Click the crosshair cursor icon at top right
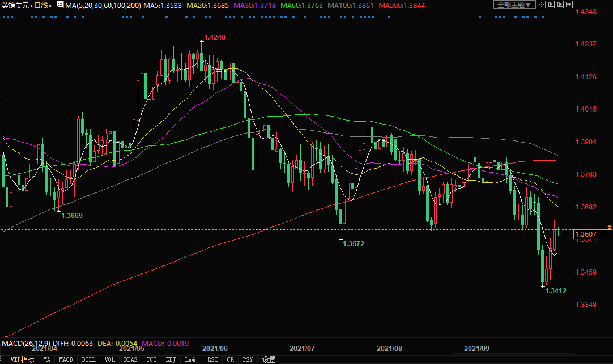 (x=541, y=5)
